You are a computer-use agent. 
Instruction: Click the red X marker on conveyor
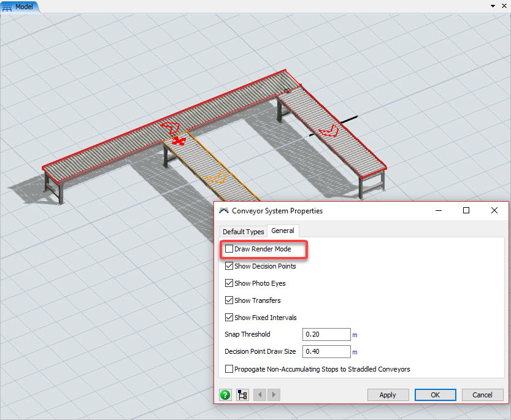click(179, 142)
